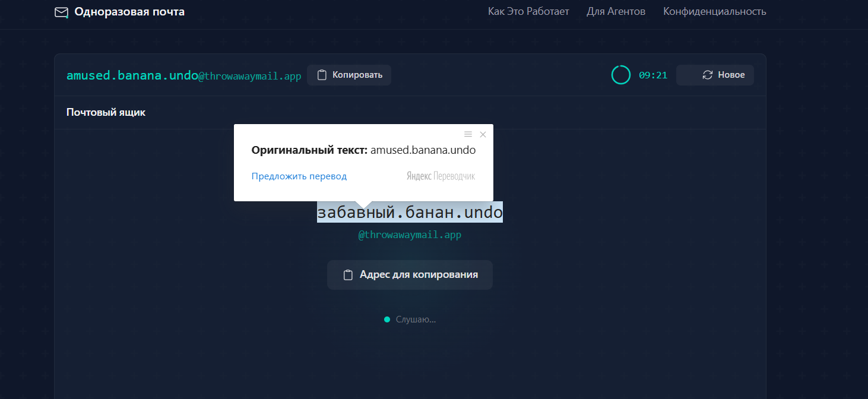This screenshot has height=399, width=868.
Task: Open Как Это Работает page
Action: [x=528, y=11]
